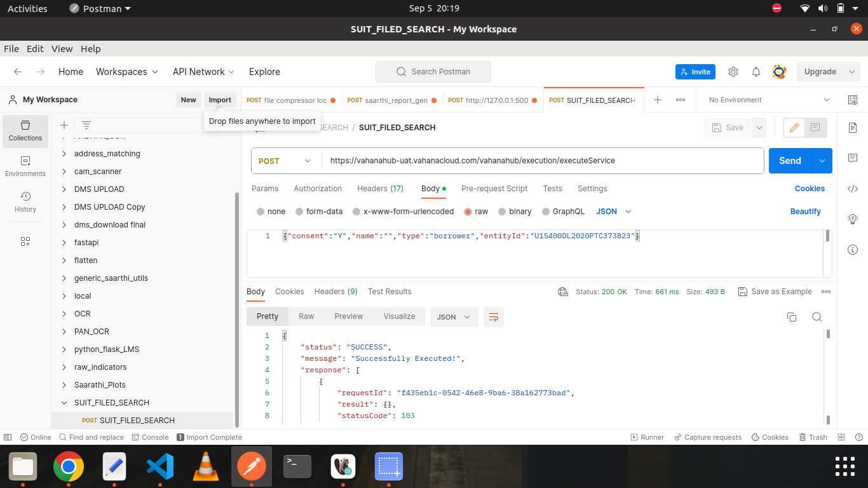
Task: Copy the response body
Action: pos(792,317)
